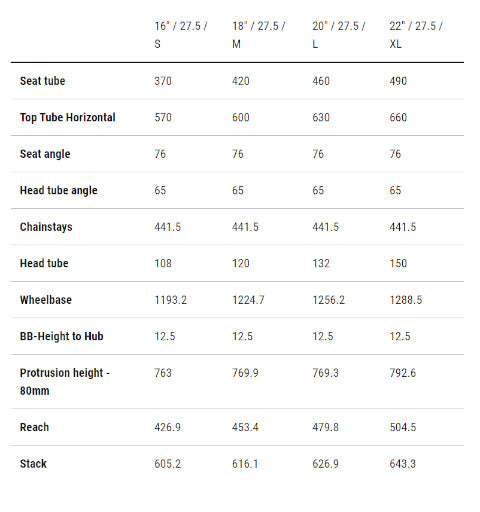
Task: Select the Stack row label
Action: coord(33,464)
